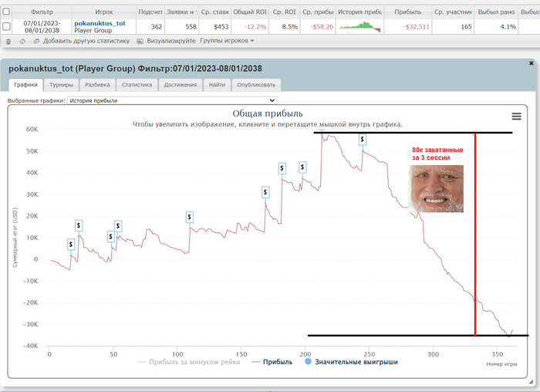Screen dimensions: 540x392
Task: Click Добавить другую статистику
Action: [86, 41]
